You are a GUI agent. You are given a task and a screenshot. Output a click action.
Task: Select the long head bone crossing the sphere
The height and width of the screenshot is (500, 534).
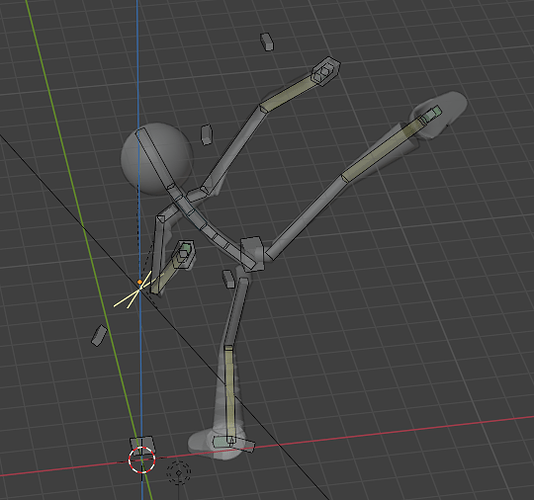click(156, 159)
